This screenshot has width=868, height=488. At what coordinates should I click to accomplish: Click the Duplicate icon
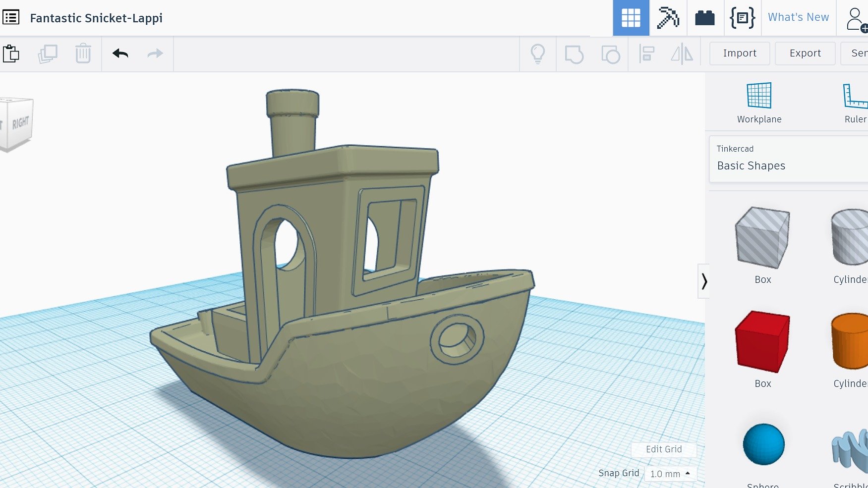click(x=48, y=54)
